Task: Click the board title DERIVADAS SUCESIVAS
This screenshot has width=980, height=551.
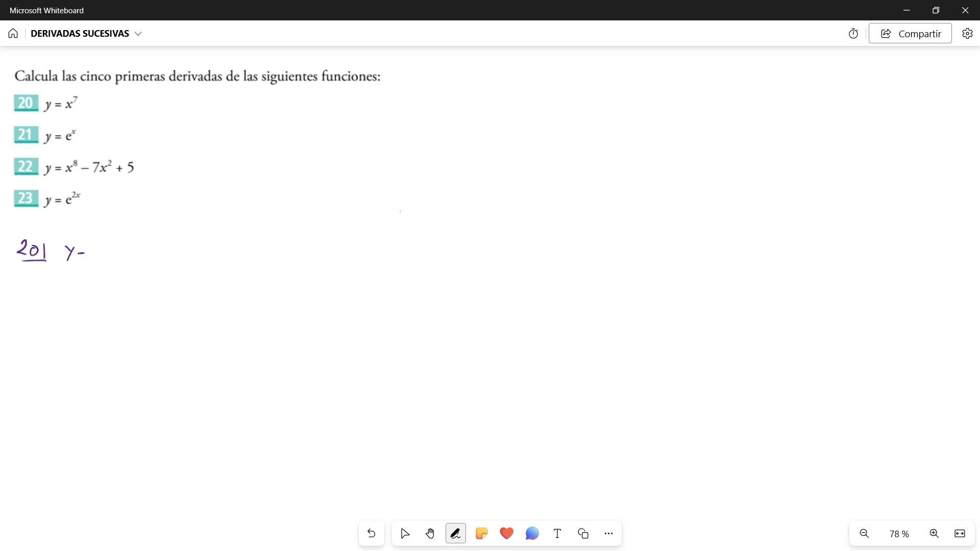Action: click(x=80, y=34)
